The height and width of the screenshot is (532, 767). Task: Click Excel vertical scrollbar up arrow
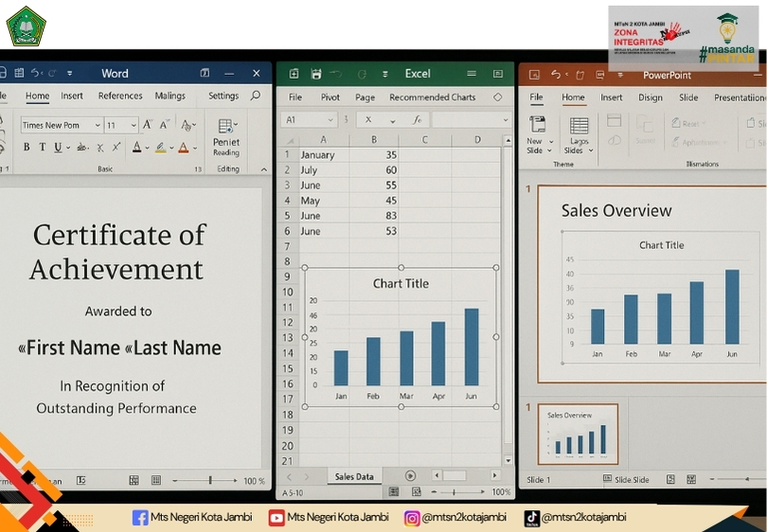508,140
